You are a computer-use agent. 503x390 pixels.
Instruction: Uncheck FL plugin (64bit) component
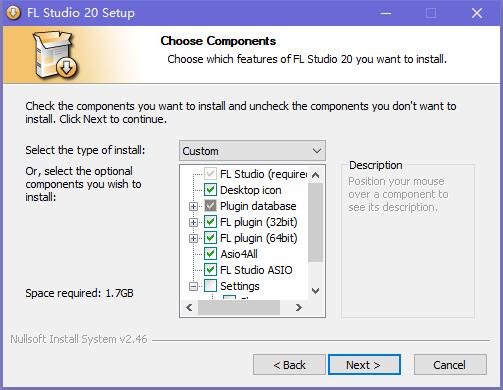[210, 238]
